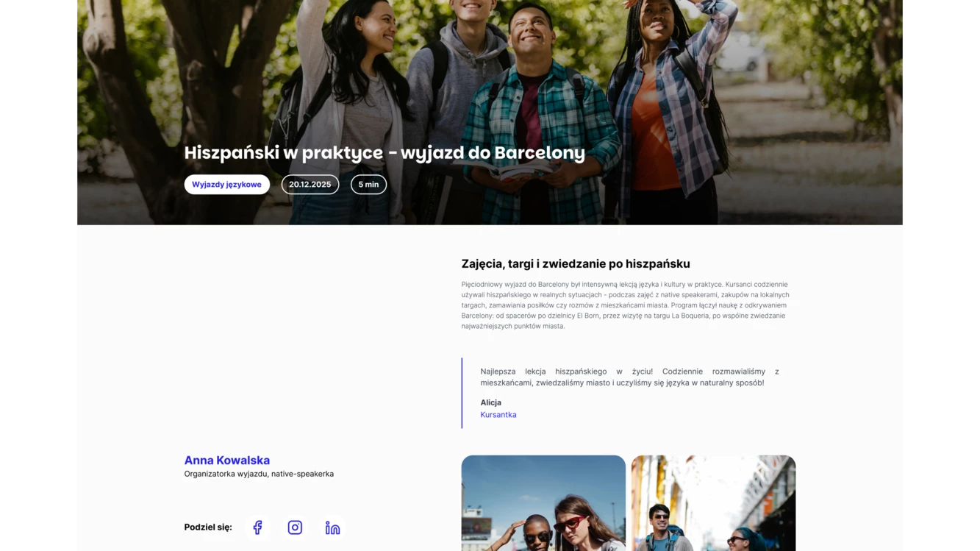This screenshot has height=551, width=980.
Task: Click the '20.12.2025' date badge
Action: point(310,184)
